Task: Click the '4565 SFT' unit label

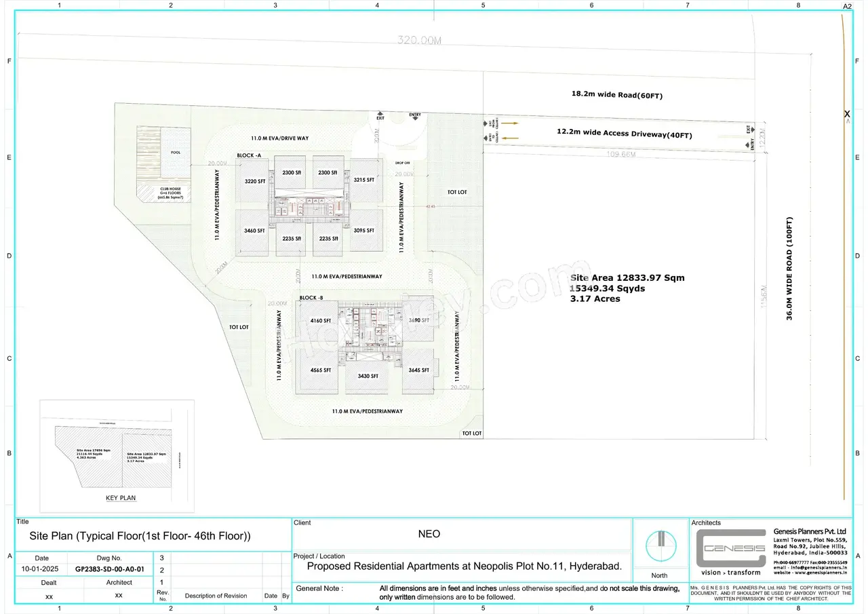Action: click(320, 370)
